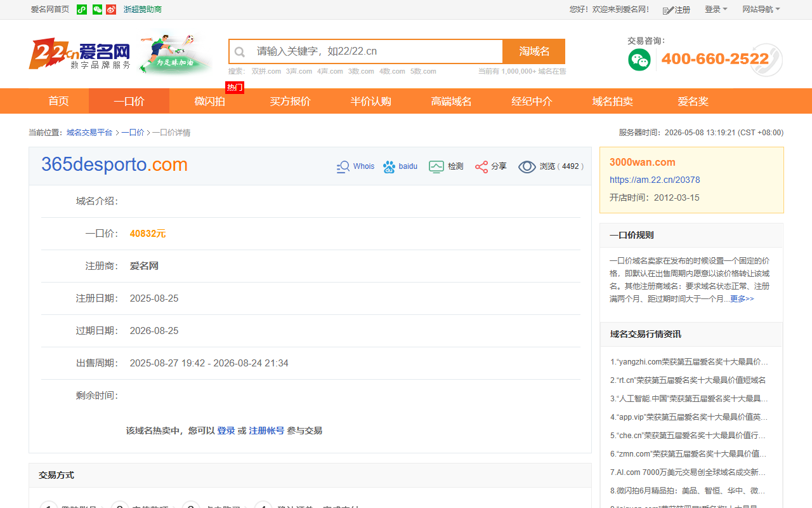Click 爱名网首页 link in top bar
812x508 pixels.
coord(50,10)
